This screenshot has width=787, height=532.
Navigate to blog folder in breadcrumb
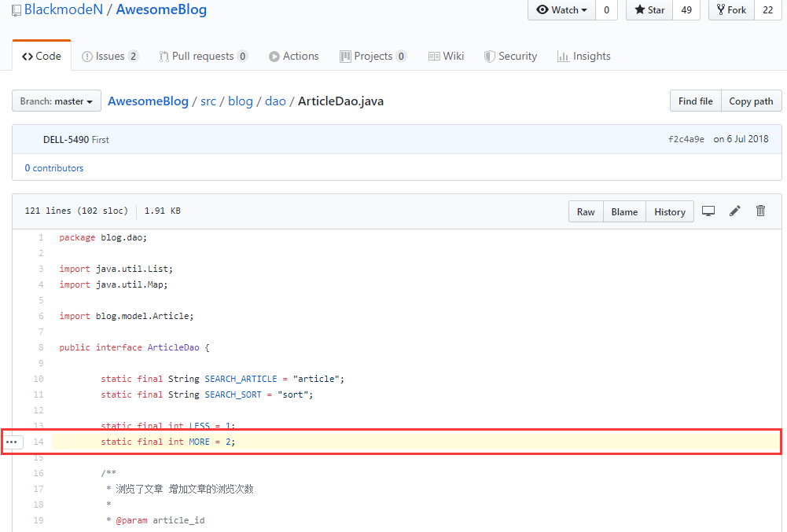241,101
